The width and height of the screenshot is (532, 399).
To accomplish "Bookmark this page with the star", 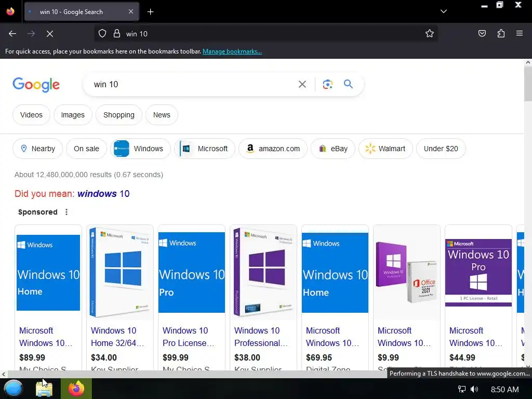I will coord(430,34).
